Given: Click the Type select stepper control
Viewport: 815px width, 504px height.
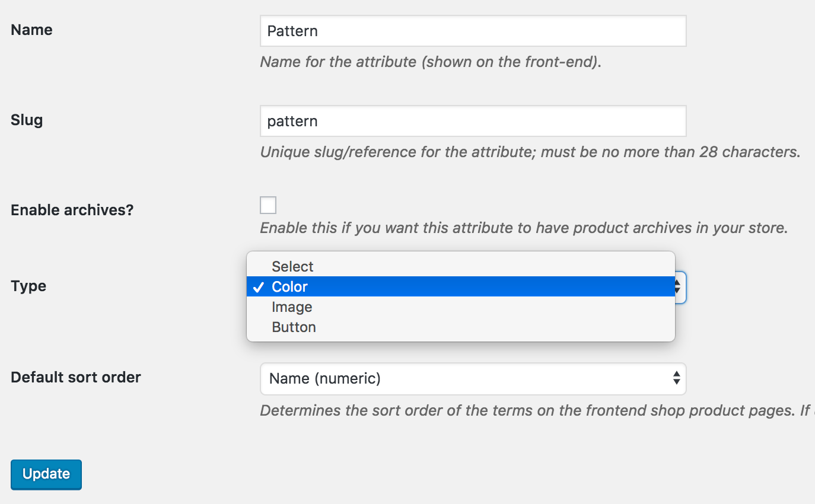Looking at the screenshot, I should point(676,287).
